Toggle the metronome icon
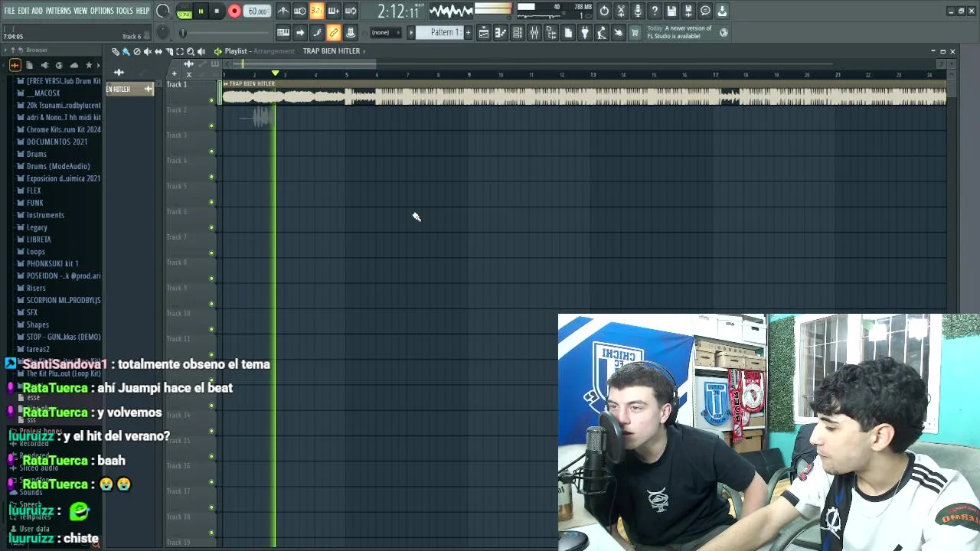980x551 pixels. pos(283,11)
